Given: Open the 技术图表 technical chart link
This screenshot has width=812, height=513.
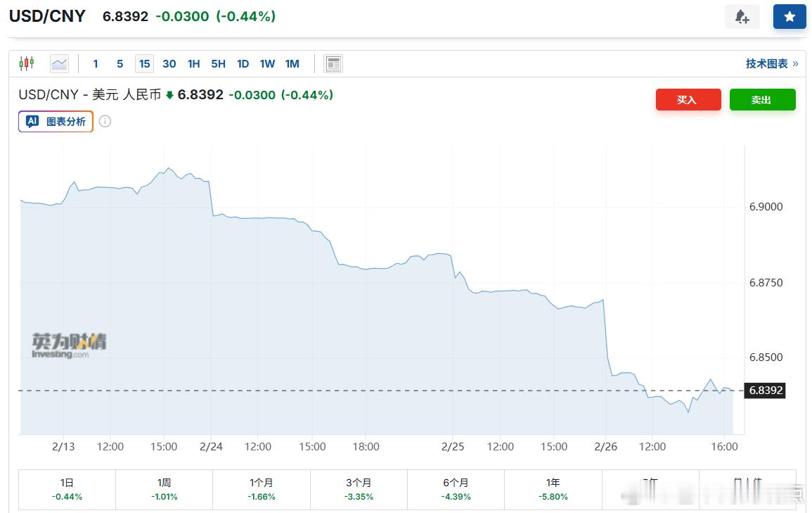Looking at the screenshot, I should point(772,64).
